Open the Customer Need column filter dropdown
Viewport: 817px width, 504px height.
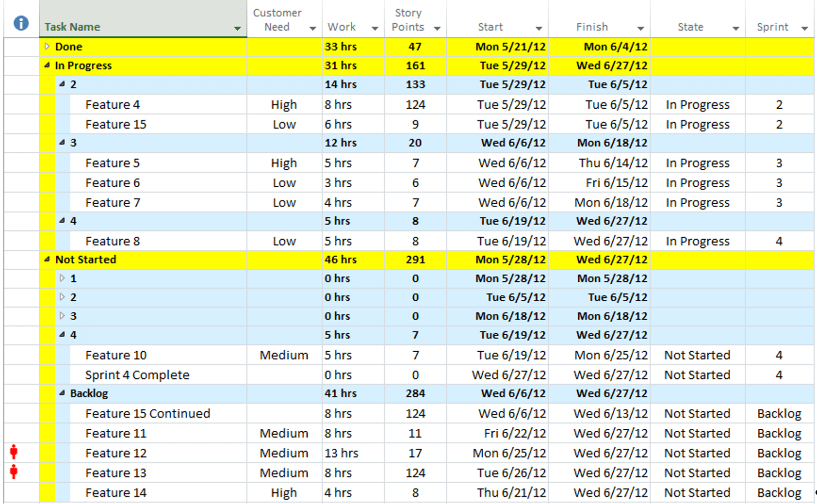point(313,28)
